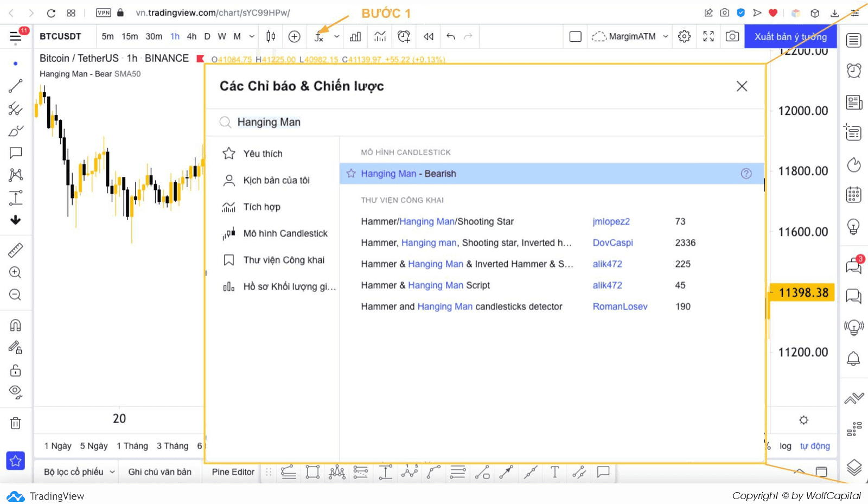Go back in browser history
868x504 pixels.
11,12
